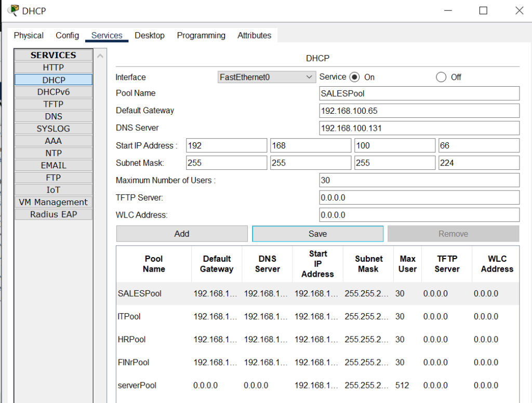Select the serverPool row in table
Screen dimensions: 532x403
(x=317, y=385)
